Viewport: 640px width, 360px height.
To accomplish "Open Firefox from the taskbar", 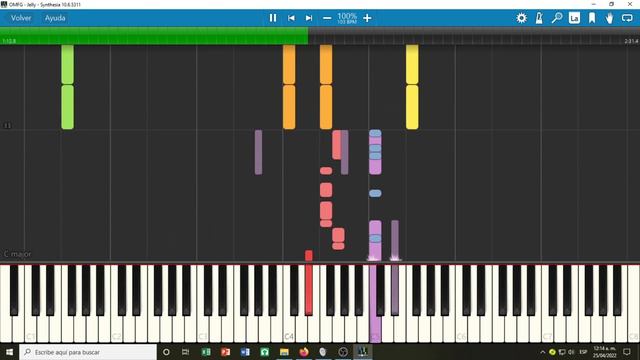I will pos(304,352).
